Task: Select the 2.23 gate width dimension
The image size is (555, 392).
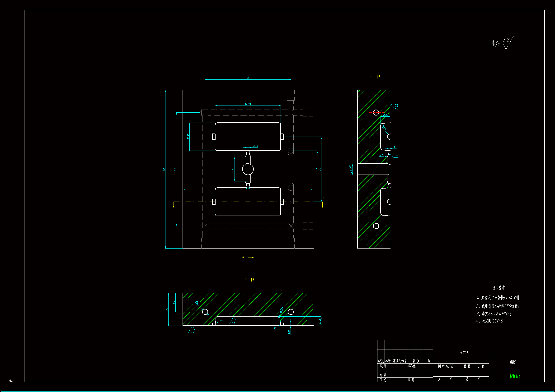Action: [255, 146]
